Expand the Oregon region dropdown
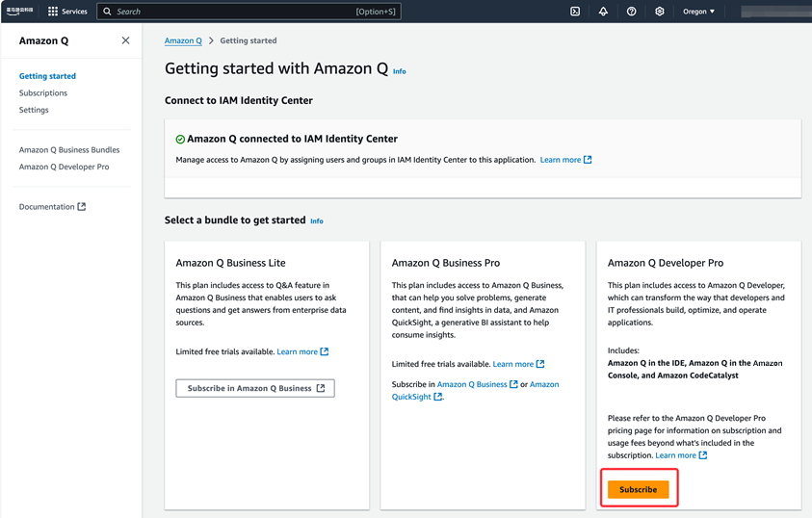The image size is (812, 518). point(698,12)
